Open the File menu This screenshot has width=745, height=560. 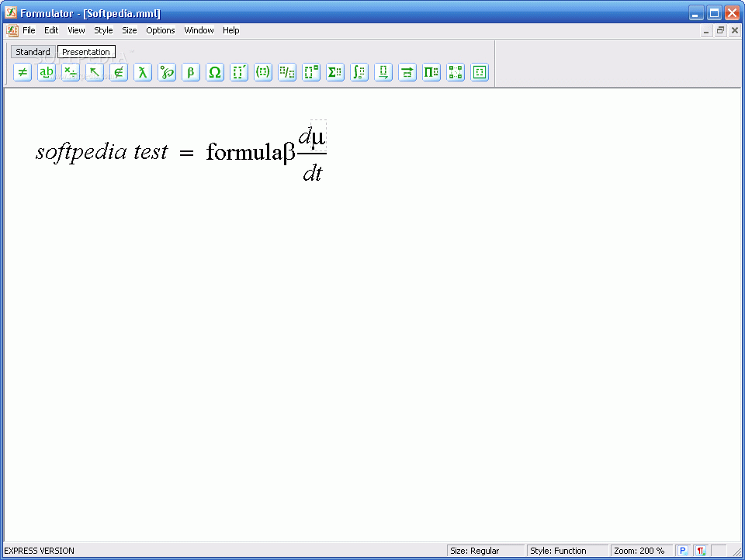pyautogui.click(x=29, y=30)
